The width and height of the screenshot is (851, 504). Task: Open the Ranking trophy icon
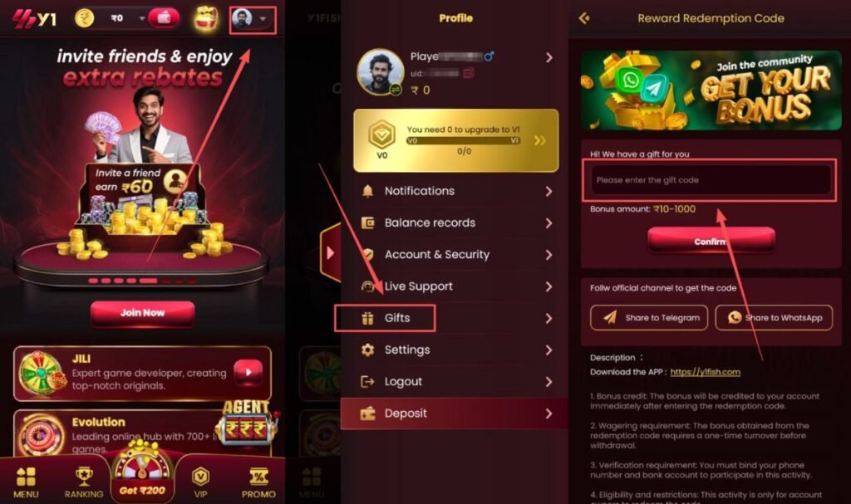[84, 482]
